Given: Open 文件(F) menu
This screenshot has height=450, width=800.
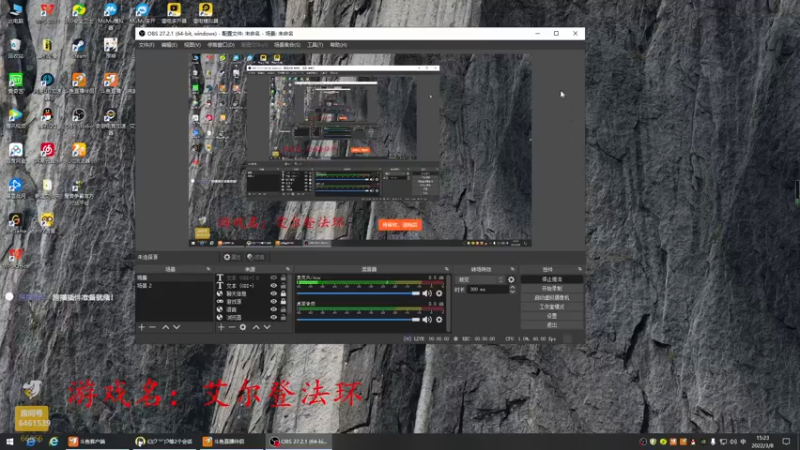Looking at the screenshot, I should tap(146, 45).
